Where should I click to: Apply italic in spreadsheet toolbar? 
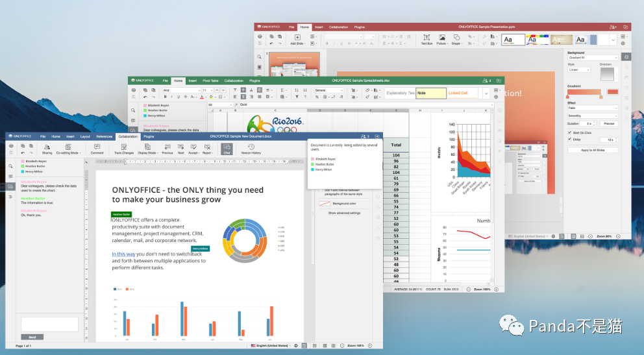(171, 97)
